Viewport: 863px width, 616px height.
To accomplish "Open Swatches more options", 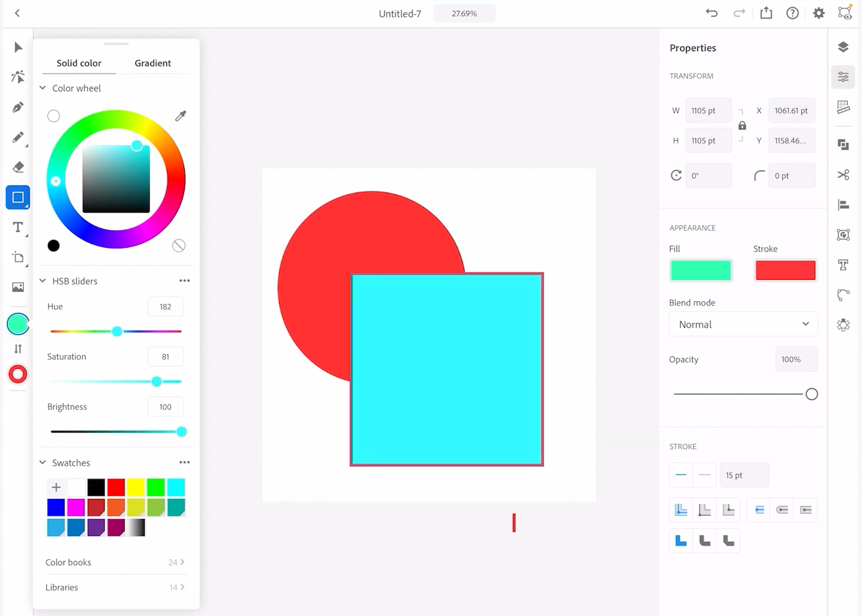I will pos(185,462).
